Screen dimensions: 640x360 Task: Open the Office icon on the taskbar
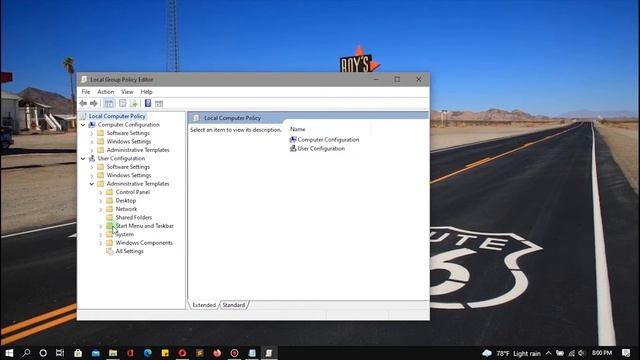click(130, 353)
